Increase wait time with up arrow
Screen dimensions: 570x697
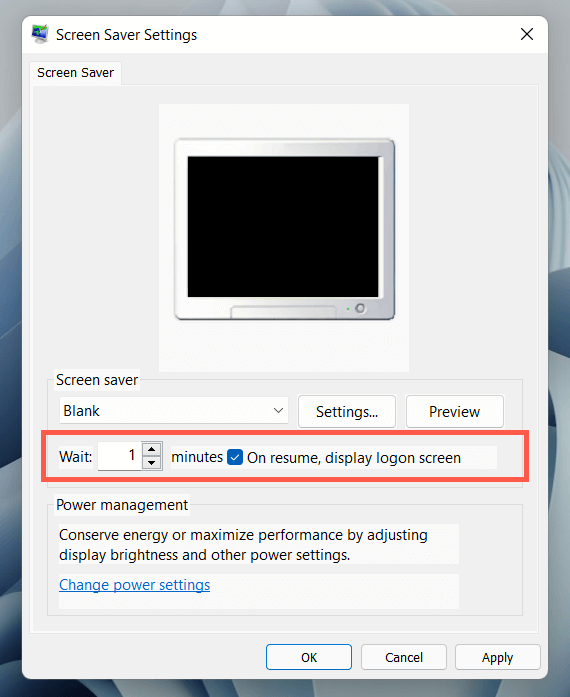tap(152, 449)
